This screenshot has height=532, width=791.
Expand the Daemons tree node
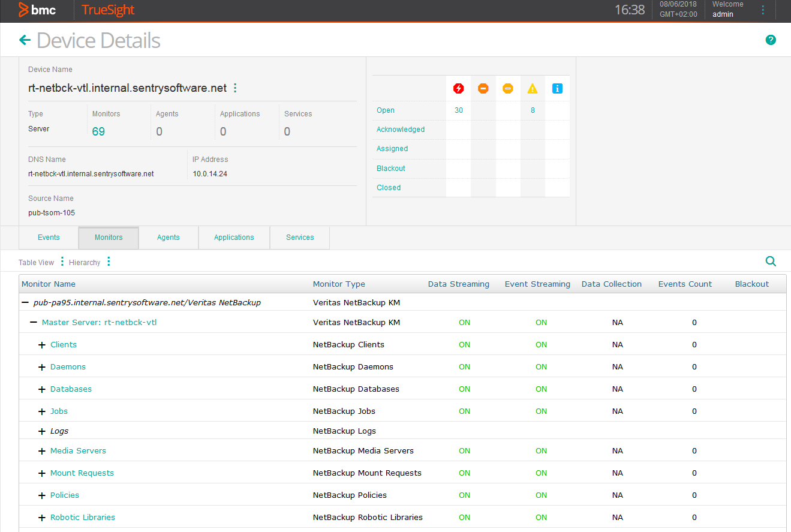tap(41, 366)
